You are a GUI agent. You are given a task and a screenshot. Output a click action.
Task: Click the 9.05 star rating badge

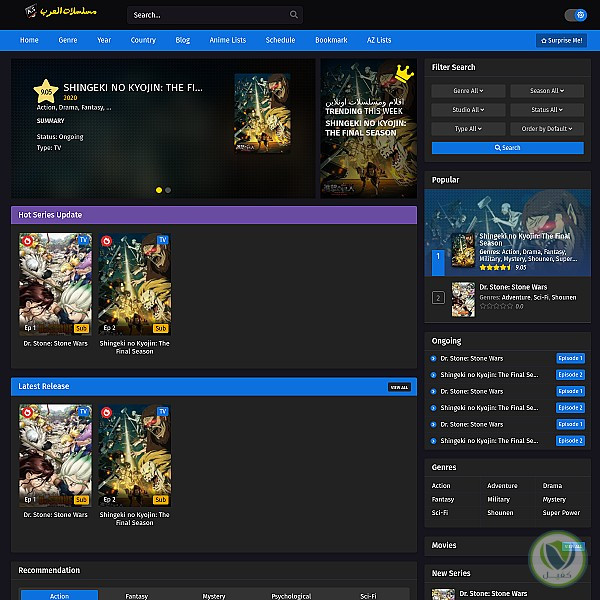pyautogui.click(x=46, y=91)
